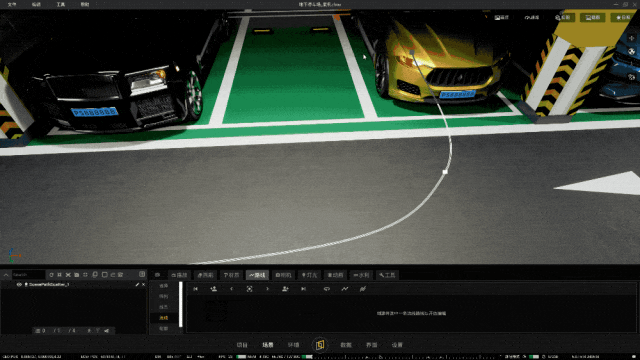The width and height of the screenshot is (640, 360).
Task: Click the yellow center logo icon in the bottom navigation
Action: (320, 345)
